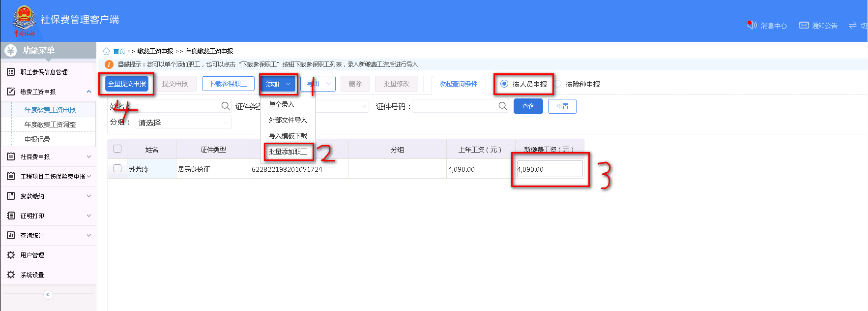Click the 全量提交申报 button
868x311 pixels.
(x=127, y=84)
